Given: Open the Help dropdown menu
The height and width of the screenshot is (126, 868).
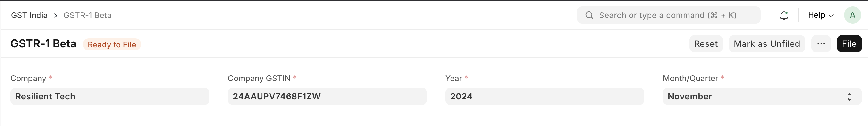Looking at the screenshot, I should [821, 15].
